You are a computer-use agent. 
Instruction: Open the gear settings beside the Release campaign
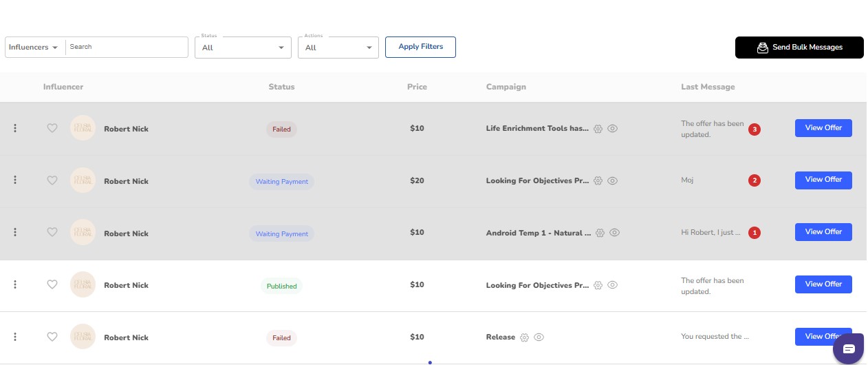click(524, 337)
